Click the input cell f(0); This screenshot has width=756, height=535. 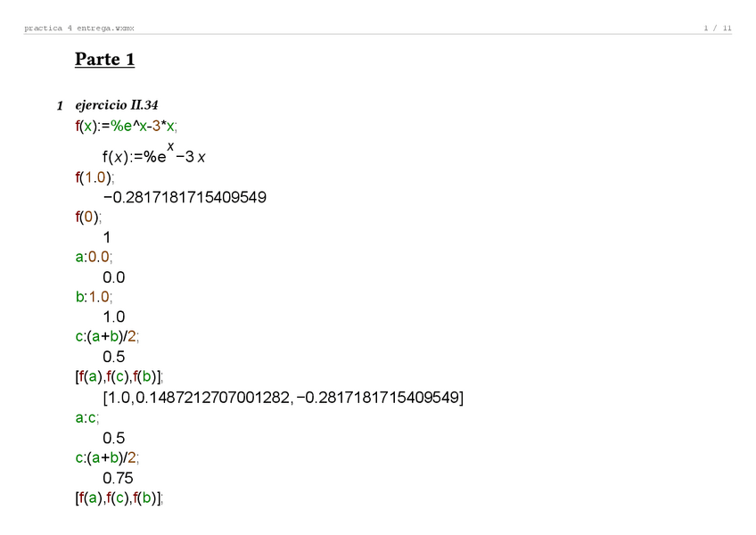tap(88, 217)
